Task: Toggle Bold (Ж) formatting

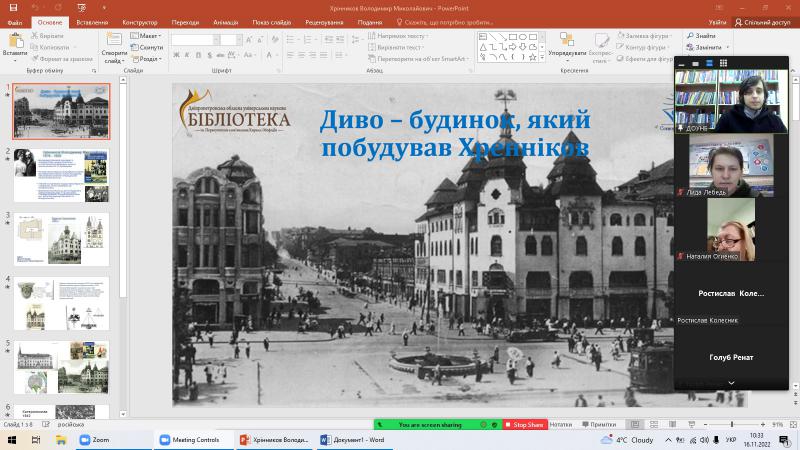Action: [176, 55]
